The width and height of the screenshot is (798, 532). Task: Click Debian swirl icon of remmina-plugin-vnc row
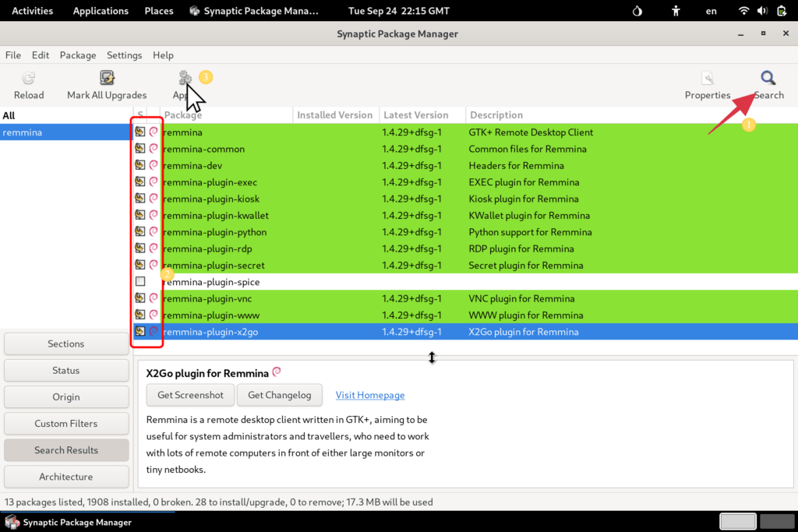point(154,298)
